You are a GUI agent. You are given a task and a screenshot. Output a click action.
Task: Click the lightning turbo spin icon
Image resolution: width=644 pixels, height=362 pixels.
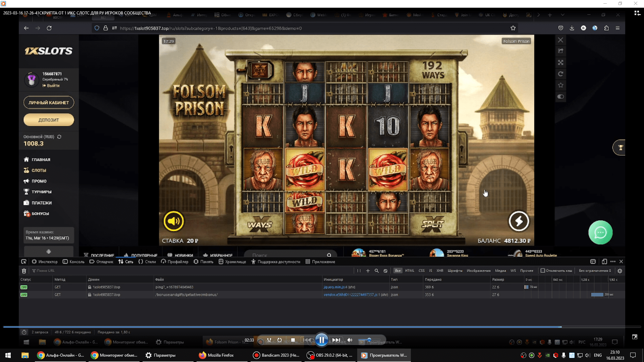519,221
